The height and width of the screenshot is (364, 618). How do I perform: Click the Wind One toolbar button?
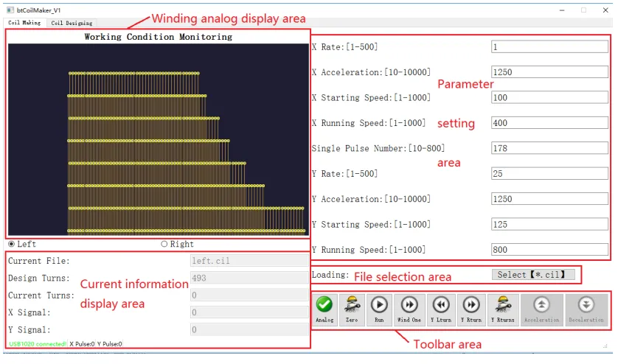pyautogui.click(x=409, y=309)
